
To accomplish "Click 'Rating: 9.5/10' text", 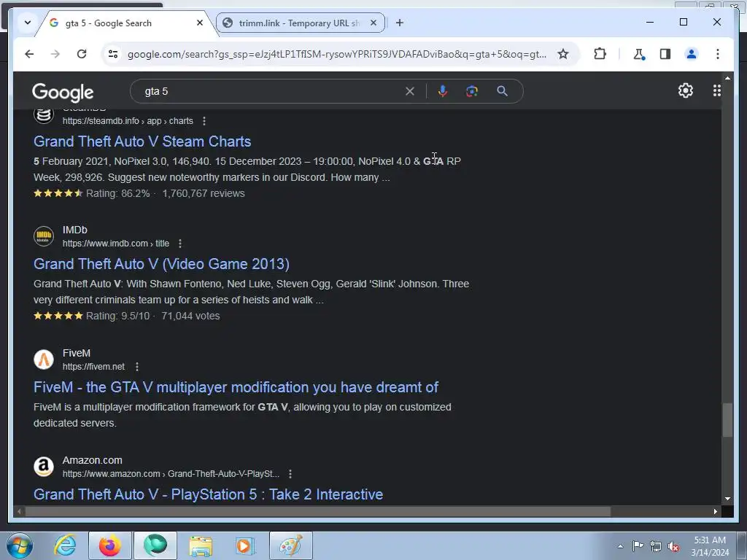I will point(117,316).
